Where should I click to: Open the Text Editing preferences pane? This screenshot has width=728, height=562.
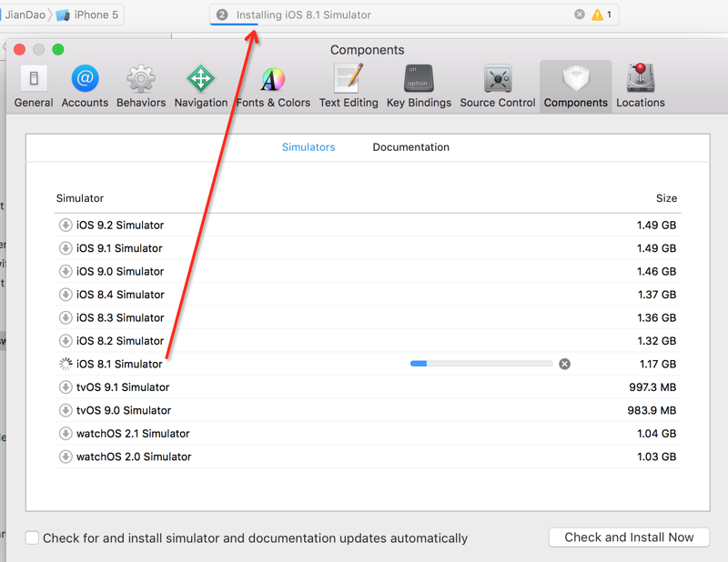pyautogui.click(x=349, y=86)
